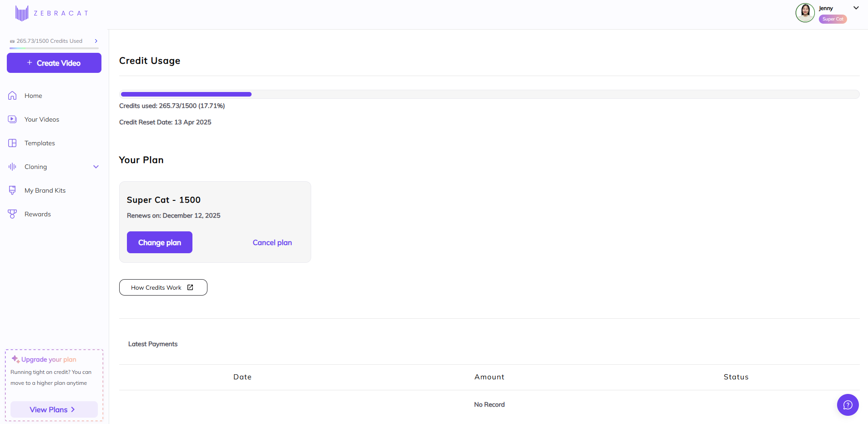Open How Credits Work
Screen dimensions: 868x424
tap(163, 287)
